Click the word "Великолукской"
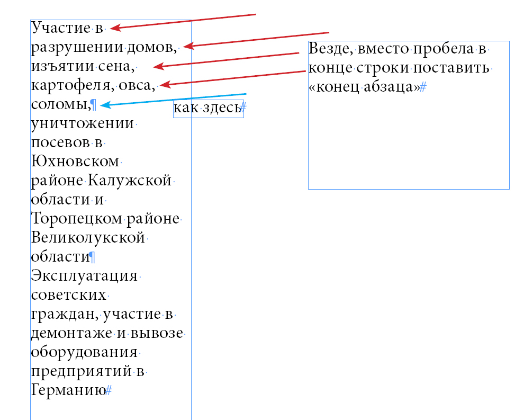 click(x=88, y=238)
